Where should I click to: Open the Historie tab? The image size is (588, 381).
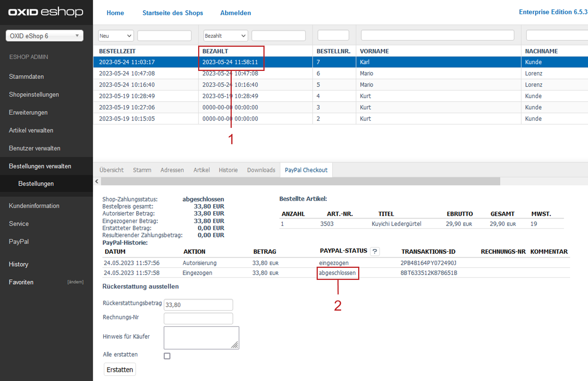pyautogui.click(x=228, y=170)
